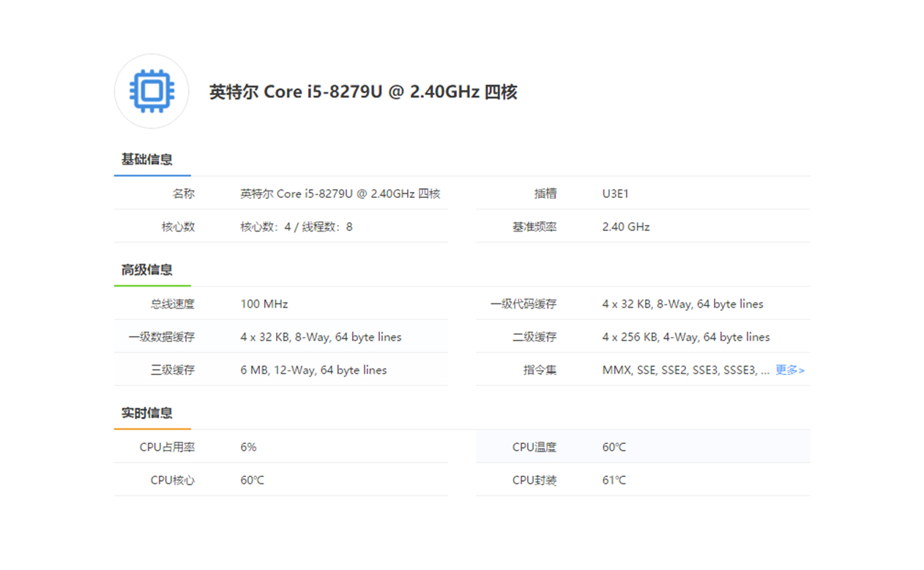Click the 三级缓存 label
Image resolution: width=924 pixels, height=570 pixels.
pos(173,370)
